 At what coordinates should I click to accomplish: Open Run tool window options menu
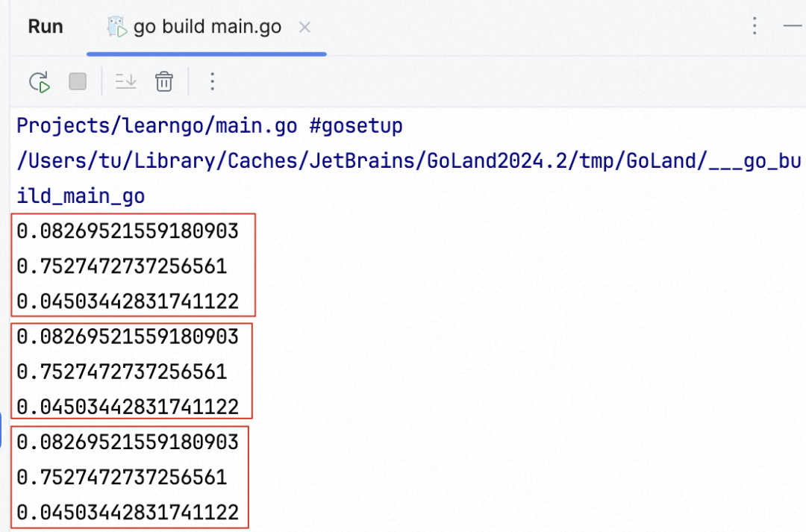(x=755, y=25)
